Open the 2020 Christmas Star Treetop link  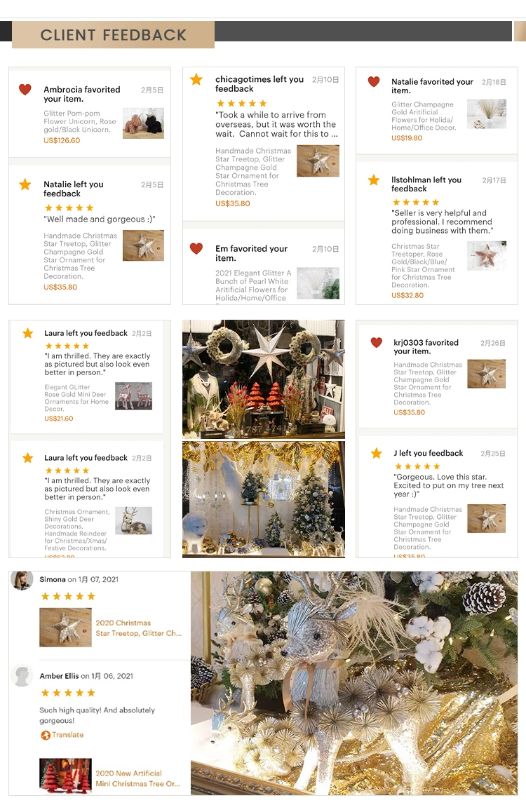click(x=138, y=628)
